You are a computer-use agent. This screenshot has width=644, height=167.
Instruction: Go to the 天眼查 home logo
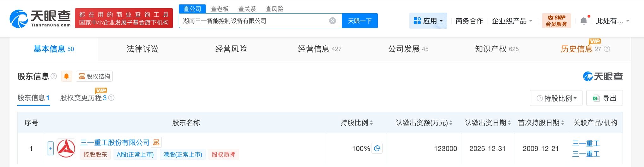[x=40, y=18]
